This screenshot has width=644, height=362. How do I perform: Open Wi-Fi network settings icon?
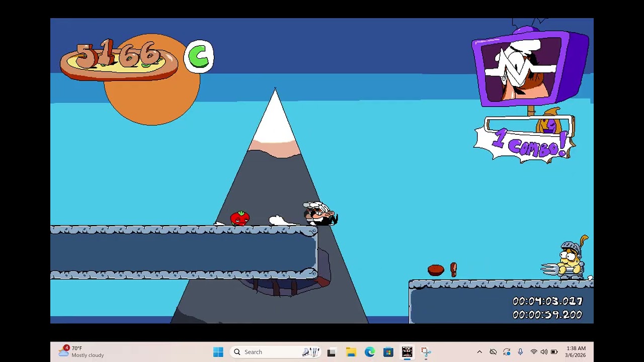534,352
